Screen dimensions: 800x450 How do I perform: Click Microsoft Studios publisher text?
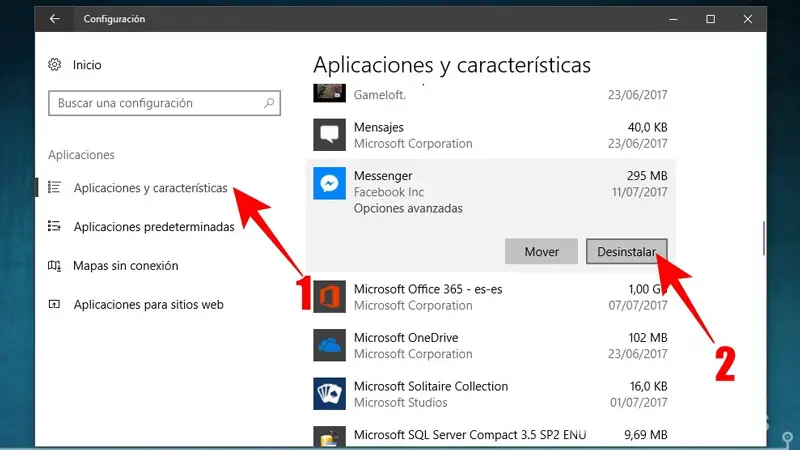[401, 403]
